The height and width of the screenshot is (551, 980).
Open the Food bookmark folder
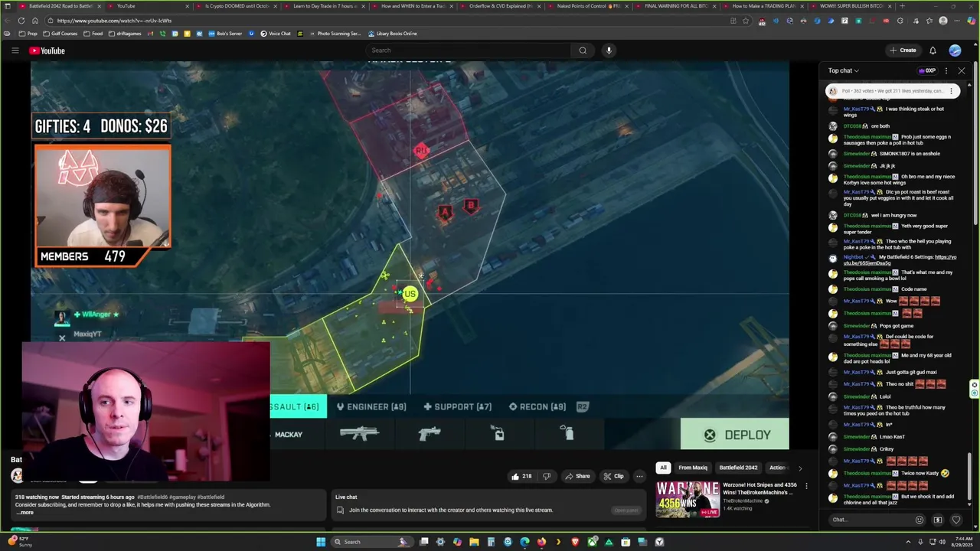pos(93,34)
